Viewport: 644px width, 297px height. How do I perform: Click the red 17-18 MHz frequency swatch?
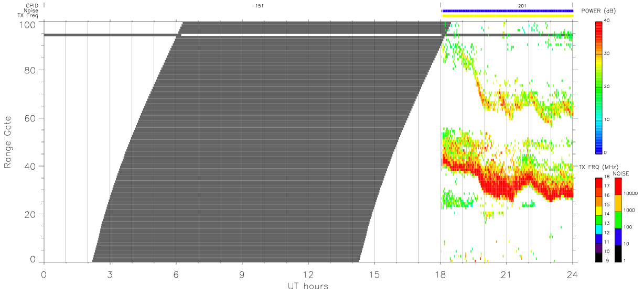[x=598, y=182]
